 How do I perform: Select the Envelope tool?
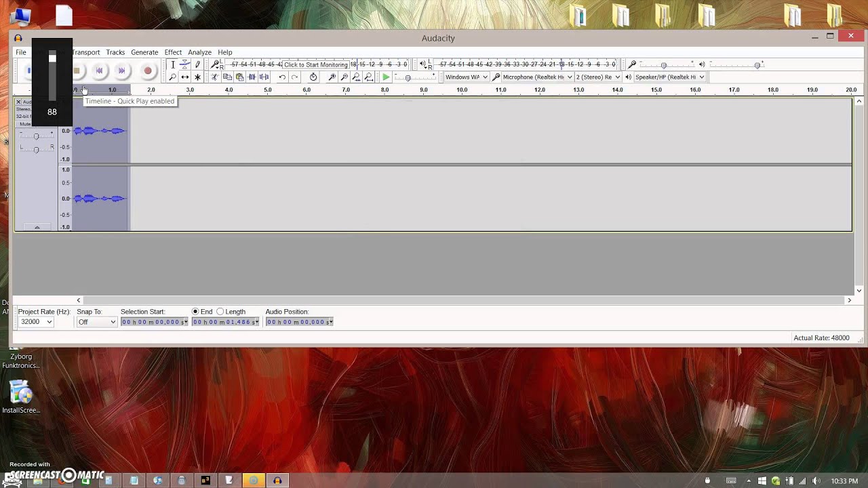[x=185, y=64]
